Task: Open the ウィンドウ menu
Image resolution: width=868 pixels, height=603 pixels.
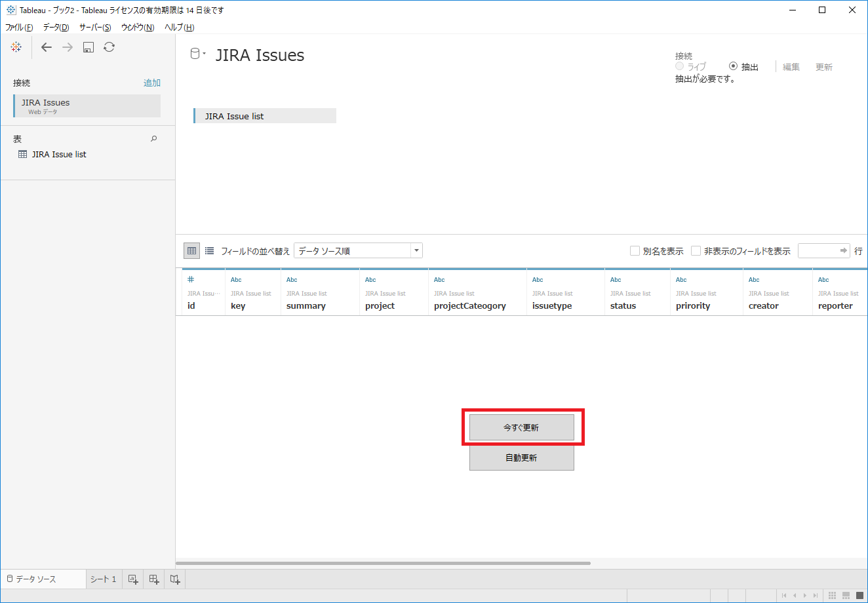Action: point(138,28)
